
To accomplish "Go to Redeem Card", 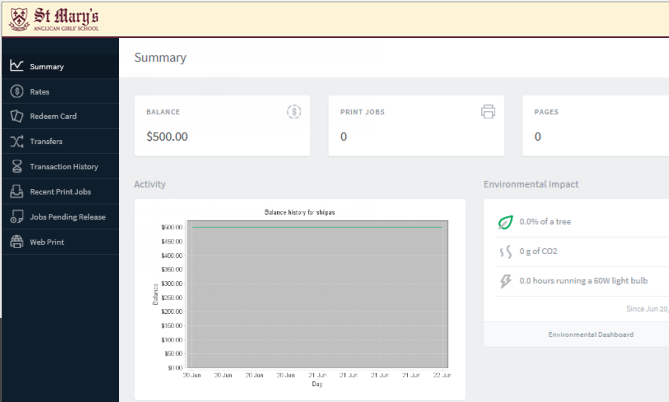I will (x=61, y=116).
